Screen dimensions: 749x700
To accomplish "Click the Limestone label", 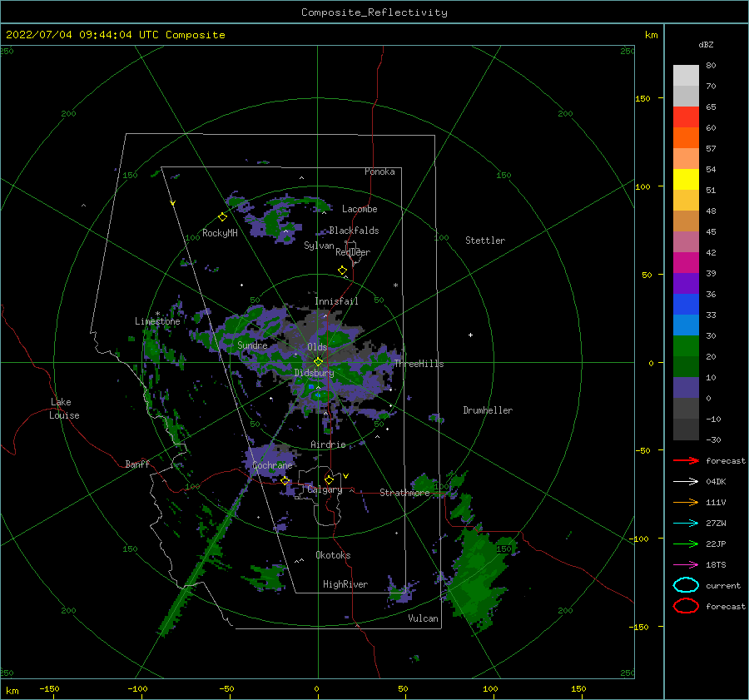I will coord(157,321).
